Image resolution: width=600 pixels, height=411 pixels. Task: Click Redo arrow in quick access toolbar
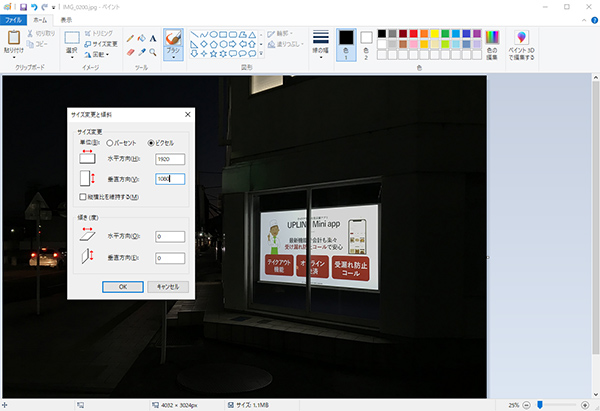(x=44, y=7)
